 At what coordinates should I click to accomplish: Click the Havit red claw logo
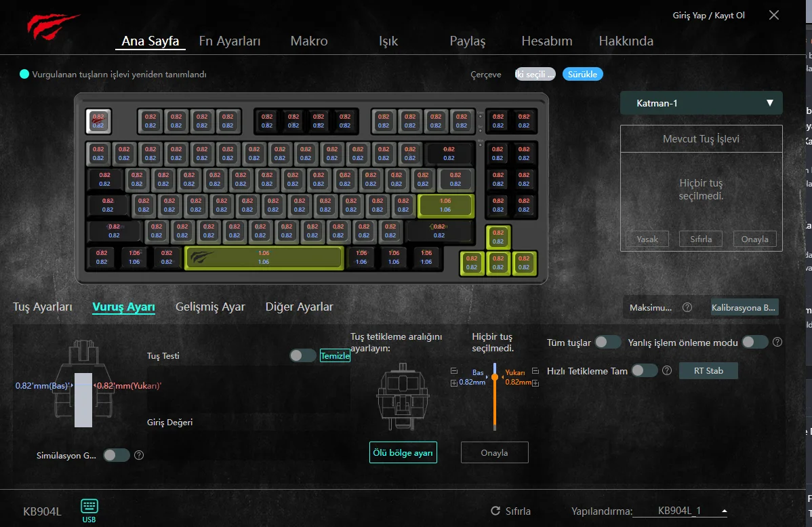coord(53,26)
